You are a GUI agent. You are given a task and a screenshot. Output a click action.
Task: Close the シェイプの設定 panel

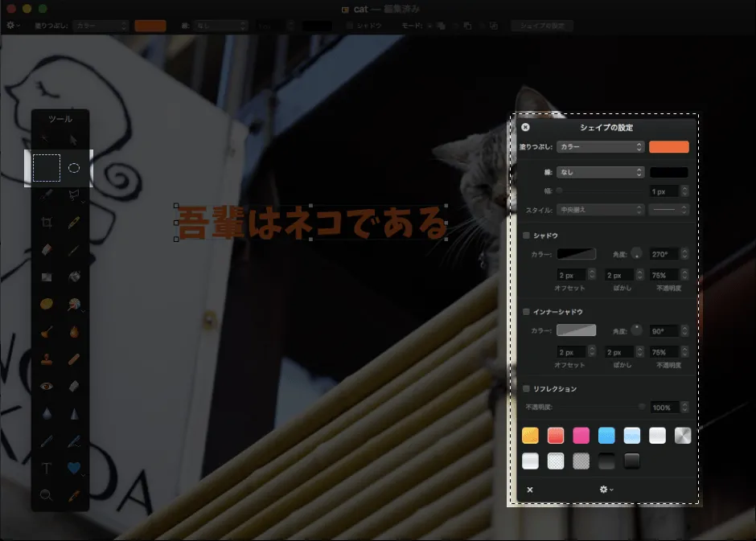(x=525, y=127)
